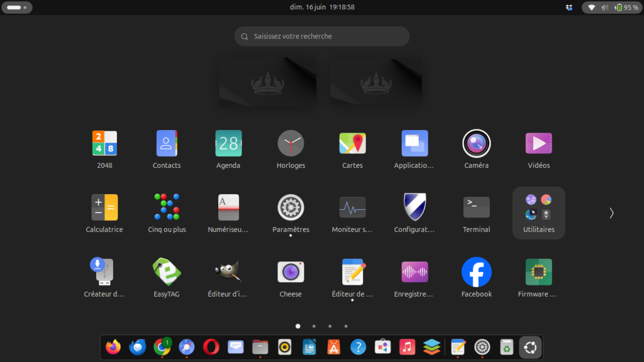Switch to third app page dot
The height and width of the screenshot is (362, 644).
330,326
